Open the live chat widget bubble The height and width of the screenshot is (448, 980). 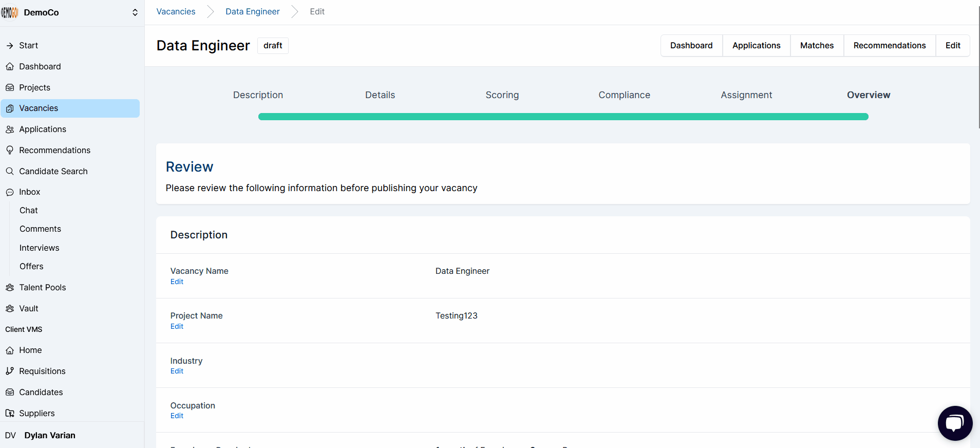click(955, 423)
